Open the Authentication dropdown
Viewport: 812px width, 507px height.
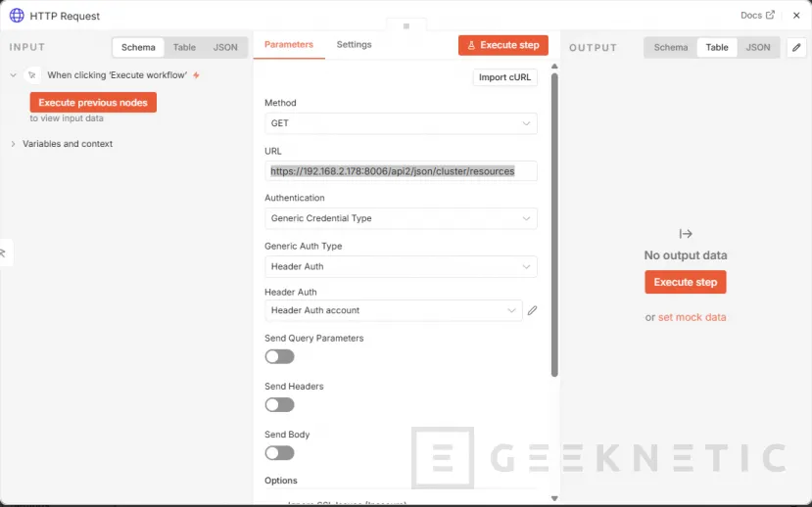[x=401, y=218]
